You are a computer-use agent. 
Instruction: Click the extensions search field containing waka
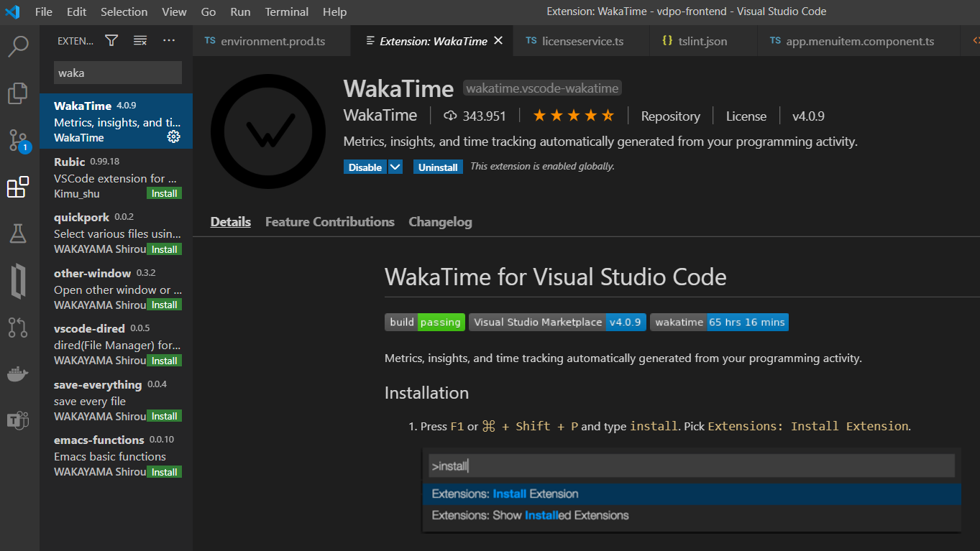(x=118, y=73)
